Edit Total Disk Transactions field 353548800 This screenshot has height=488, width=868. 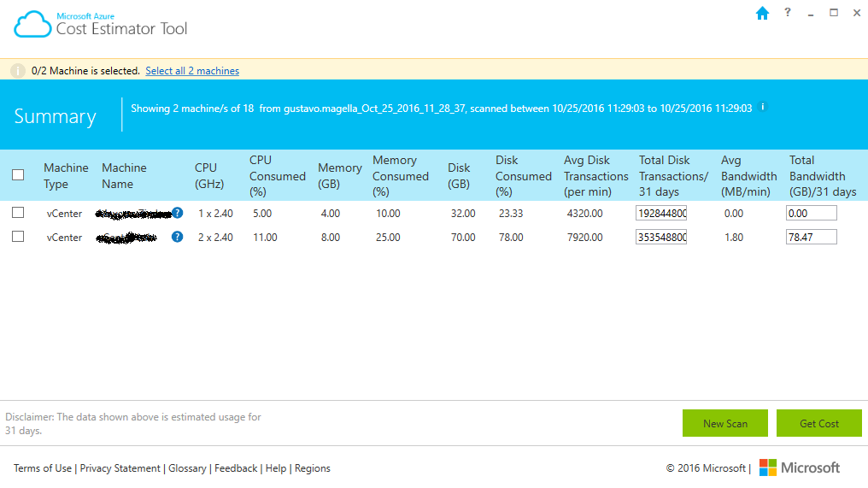click(661, 237)
